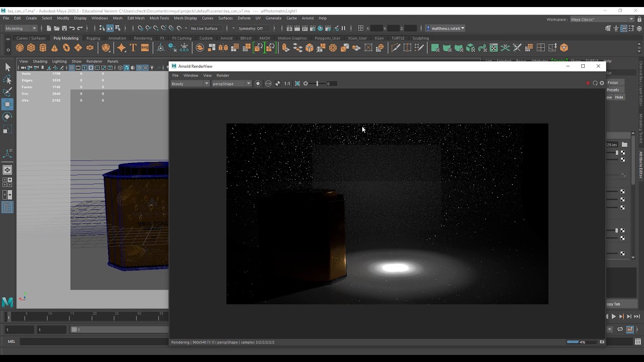This screenshot has height=362, width=644.
Task: Activate the Rotate tool in the toolbox
Action: [8, 117]
